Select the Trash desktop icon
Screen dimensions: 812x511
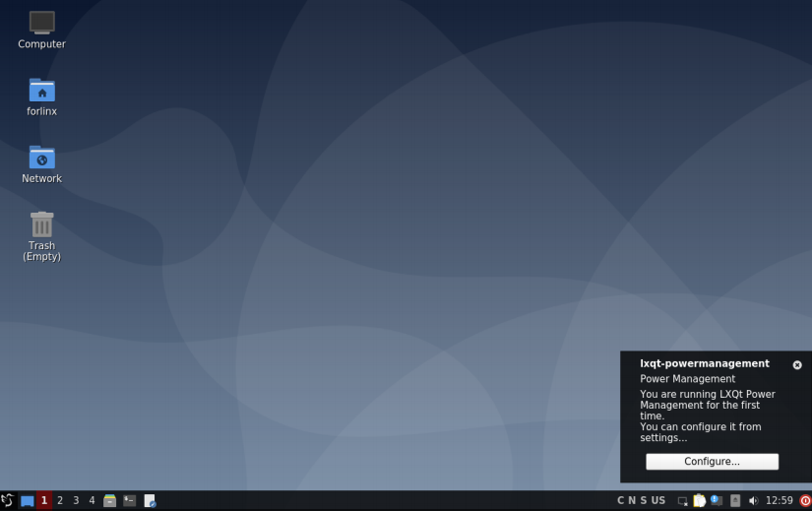pos(41,236)
